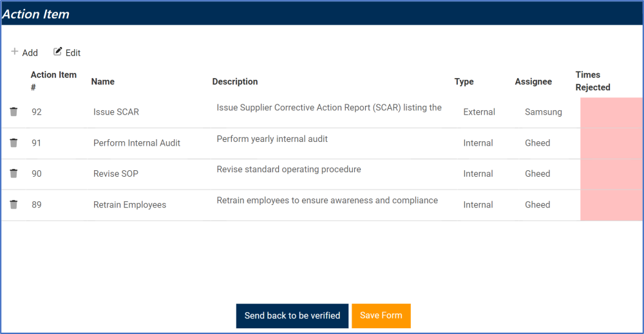Click pink Times Rejected cell for item 89
This screenshot has height=334, width=644.
pyautogui.click(x=611, y=205)
